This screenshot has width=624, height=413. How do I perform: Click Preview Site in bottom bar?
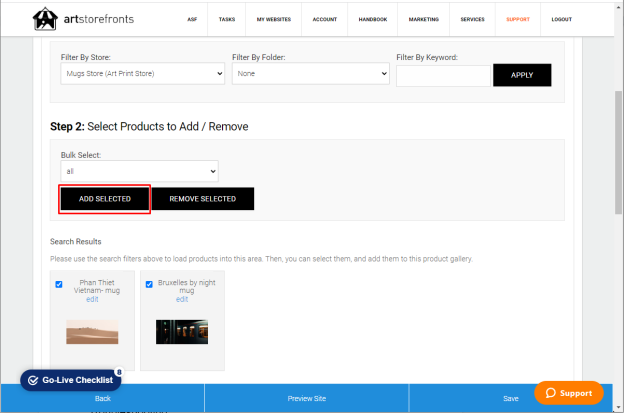307,398
